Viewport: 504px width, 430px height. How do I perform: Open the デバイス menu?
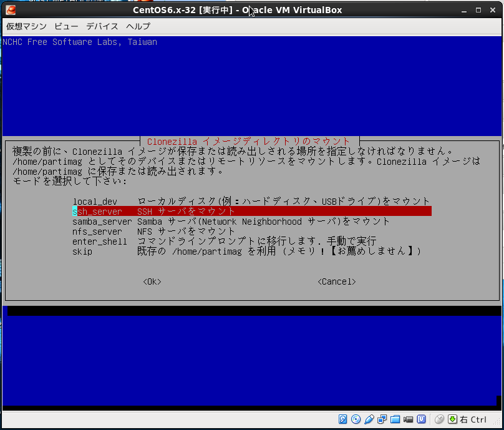[x=102, y=26]
